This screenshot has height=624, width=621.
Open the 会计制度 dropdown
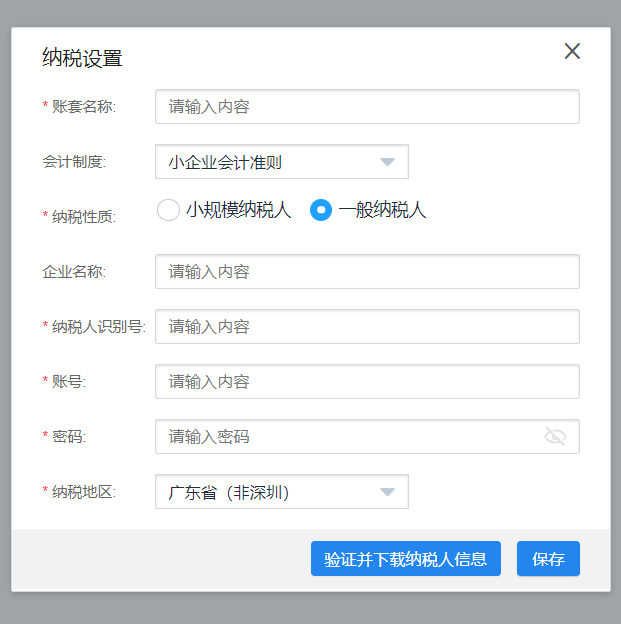pyautogui.click(x=282, y=162)
